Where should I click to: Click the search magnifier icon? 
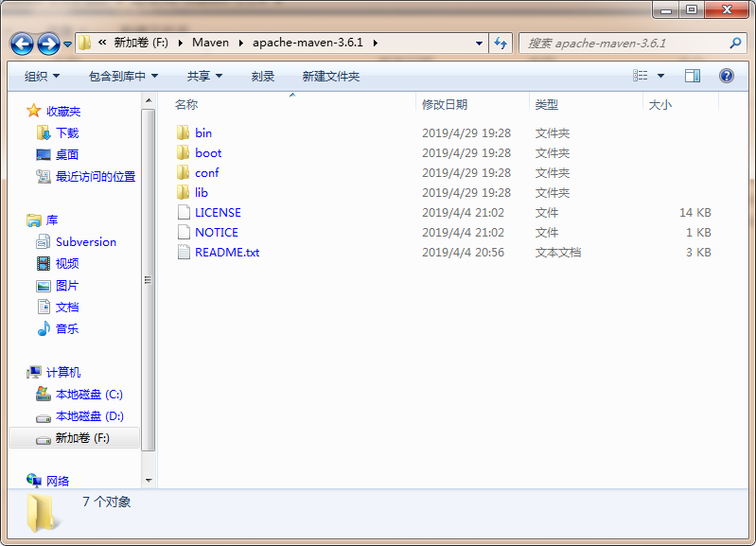[735, 43]
